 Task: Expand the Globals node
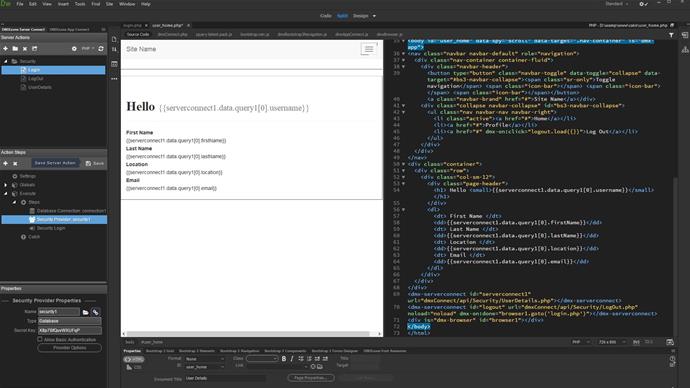point(6,185)
